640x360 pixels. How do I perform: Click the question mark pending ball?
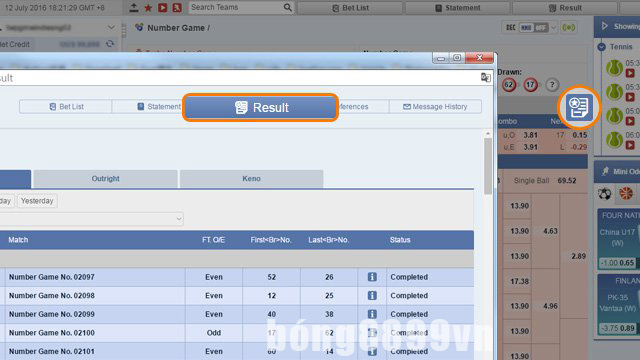pos(552,85)
